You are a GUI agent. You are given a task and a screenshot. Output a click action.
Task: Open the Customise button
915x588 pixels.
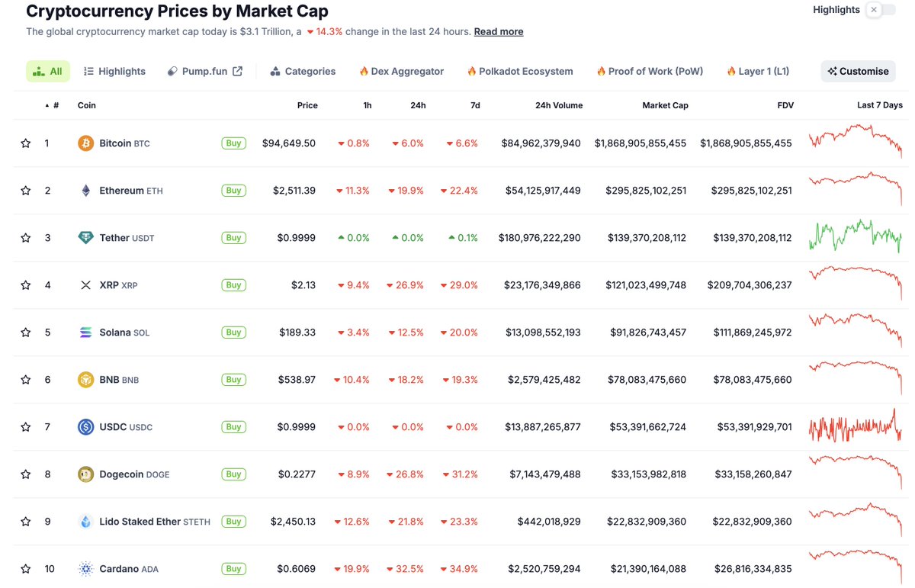859,71
